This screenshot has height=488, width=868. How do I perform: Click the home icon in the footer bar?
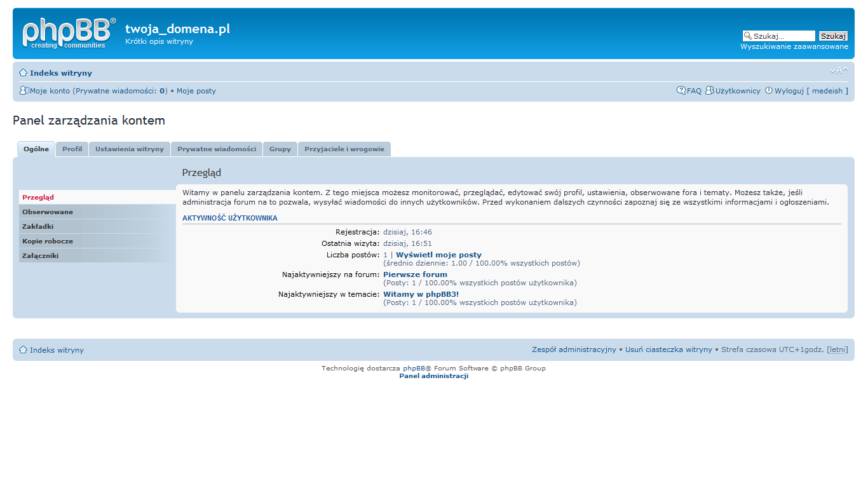pos(23,349)
